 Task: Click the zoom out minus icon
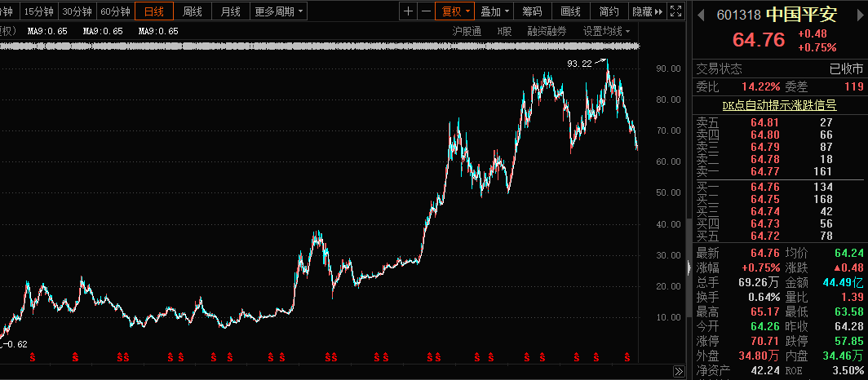[427, 11]
